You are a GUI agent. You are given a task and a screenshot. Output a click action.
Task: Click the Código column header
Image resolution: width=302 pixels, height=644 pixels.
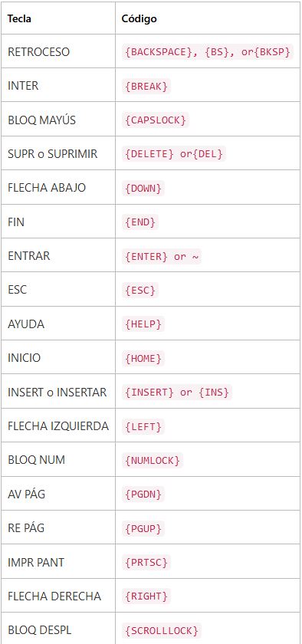click(x=140, y=19)
